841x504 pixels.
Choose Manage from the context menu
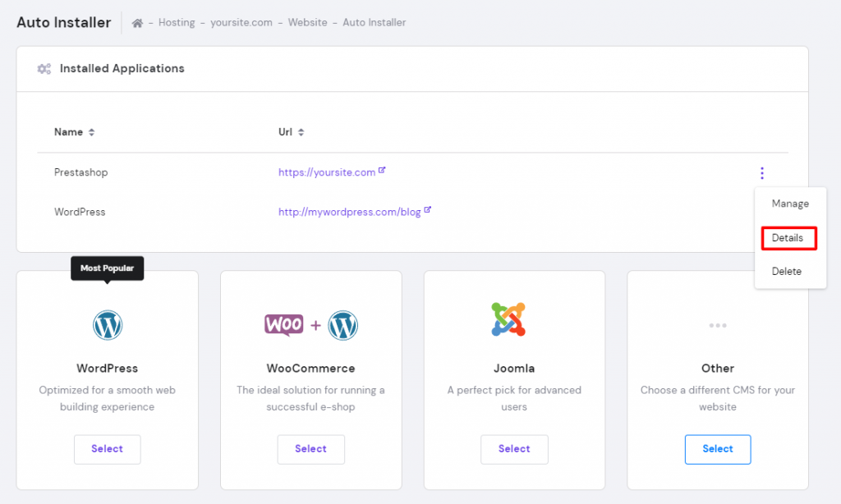pyautogui.click(x=789, y=204)
